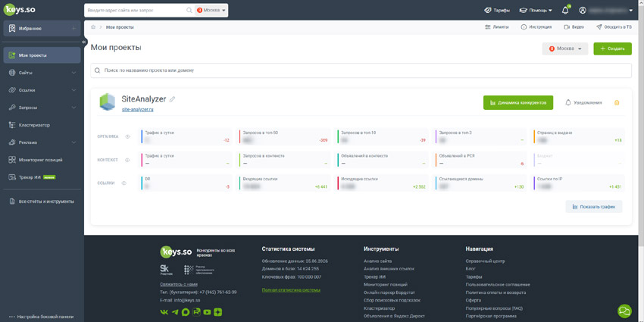Viewport: 644px width, 322px height.
Task: Collapse the sidebar using the double-arrow icon
Action: point(84,42)
